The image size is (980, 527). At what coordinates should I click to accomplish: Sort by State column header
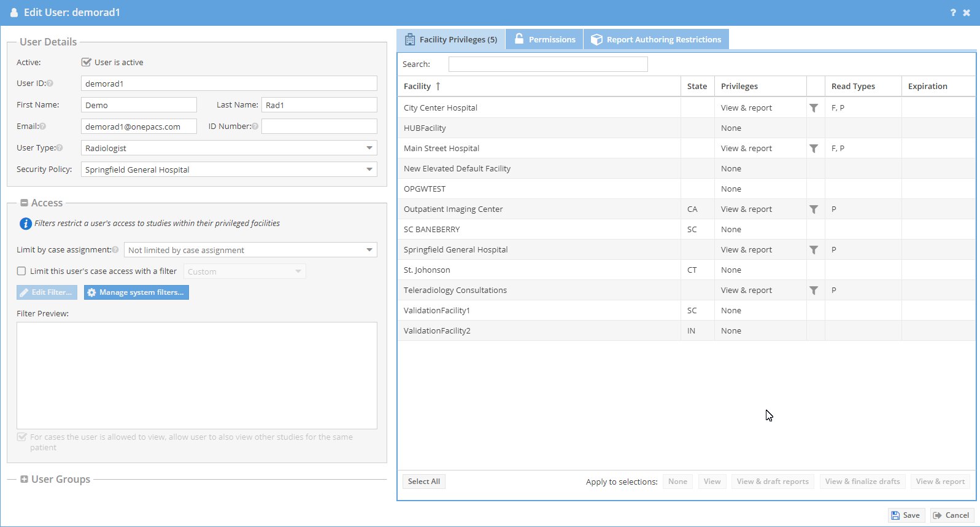click(x=697, y=87)
